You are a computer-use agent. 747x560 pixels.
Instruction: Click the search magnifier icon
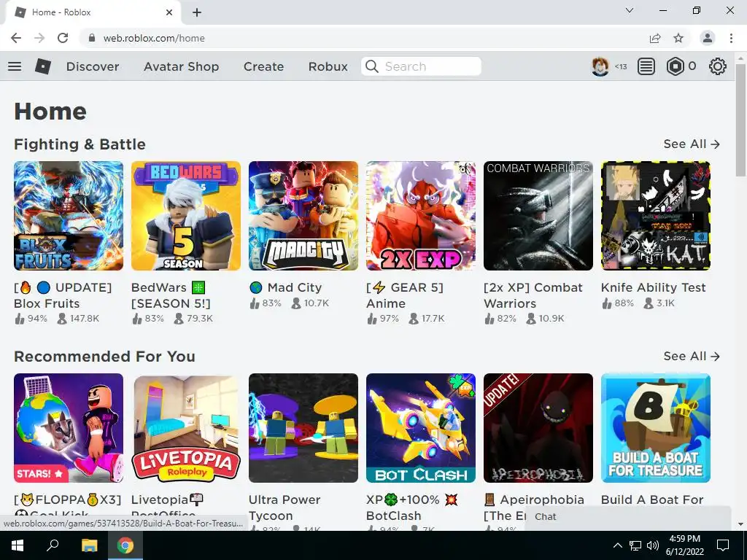pos(371,66)
